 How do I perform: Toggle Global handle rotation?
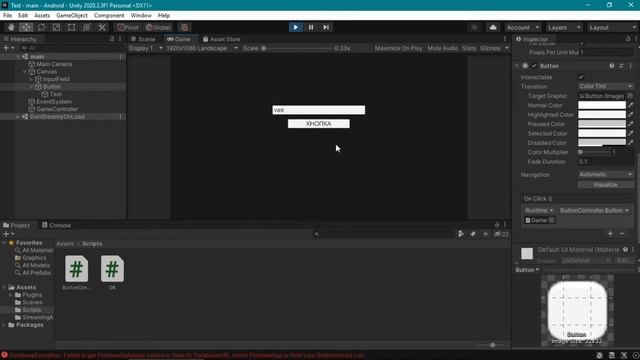tap(158, 27)
